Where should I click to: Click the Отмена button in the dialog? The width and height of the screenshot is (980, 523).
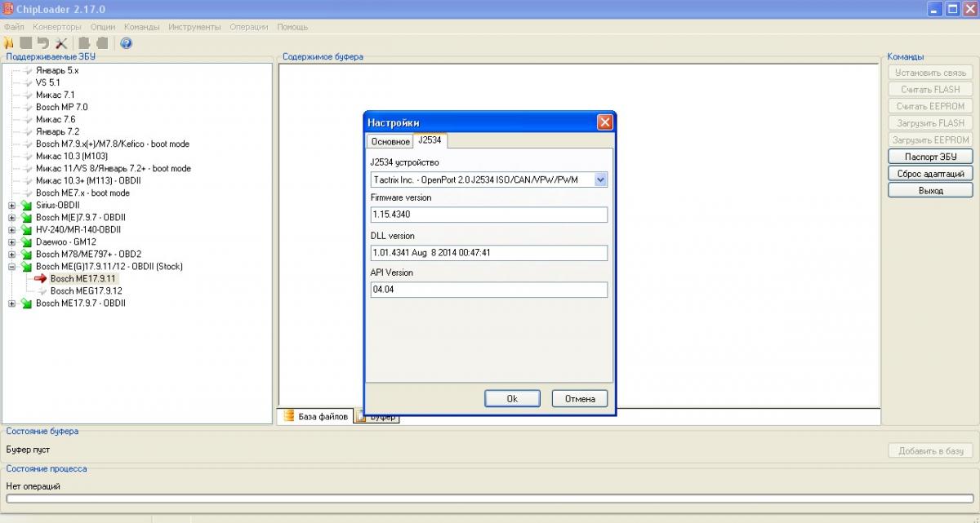click(x=580, y=398)
